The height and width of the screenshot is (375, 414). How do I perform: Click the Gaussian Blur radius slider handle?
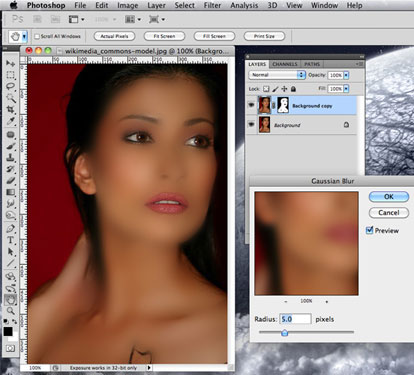(x=284, y=332)
